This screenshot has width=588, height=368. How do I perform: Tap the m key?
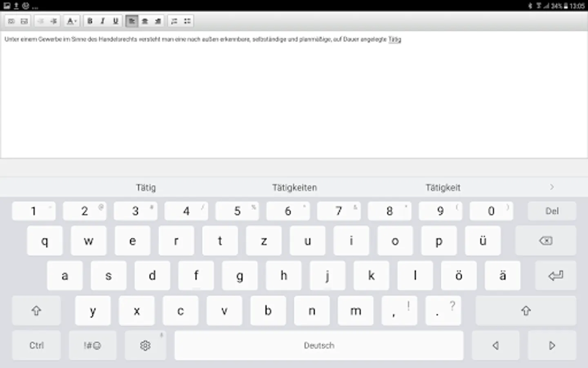point(356,311)
